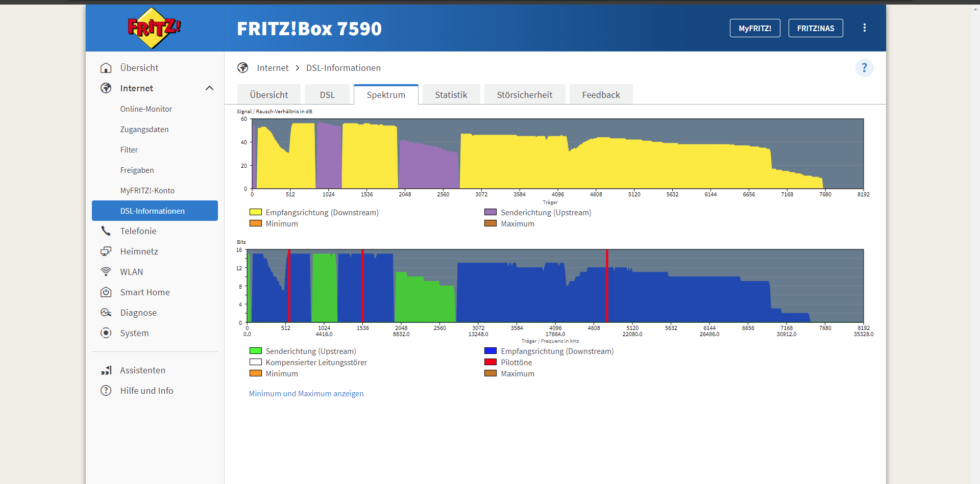Viewport: 980px width, 484px height.
Task: Click the Telefonie phone icon
Action: point(106,231)
